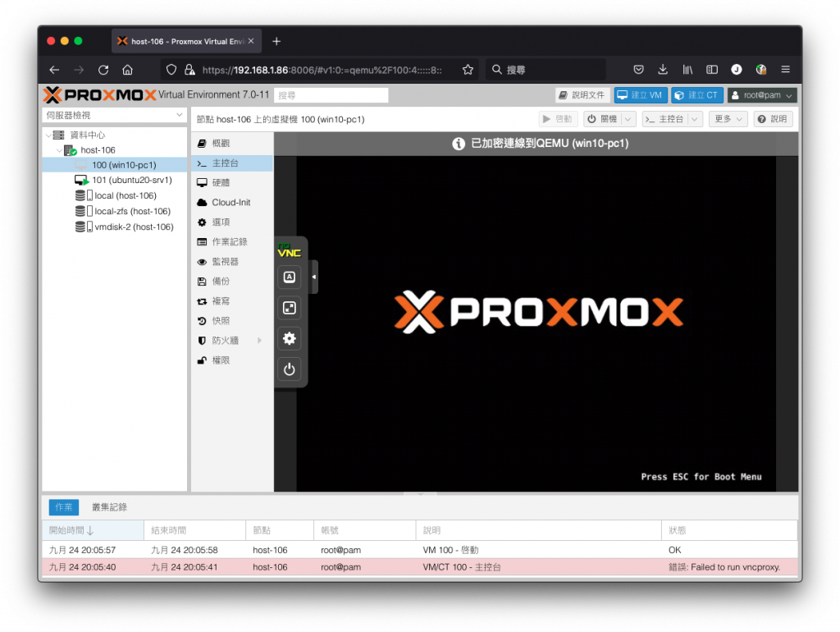Go to browser home page
The image size is (840, 632).
click(127, 70)
